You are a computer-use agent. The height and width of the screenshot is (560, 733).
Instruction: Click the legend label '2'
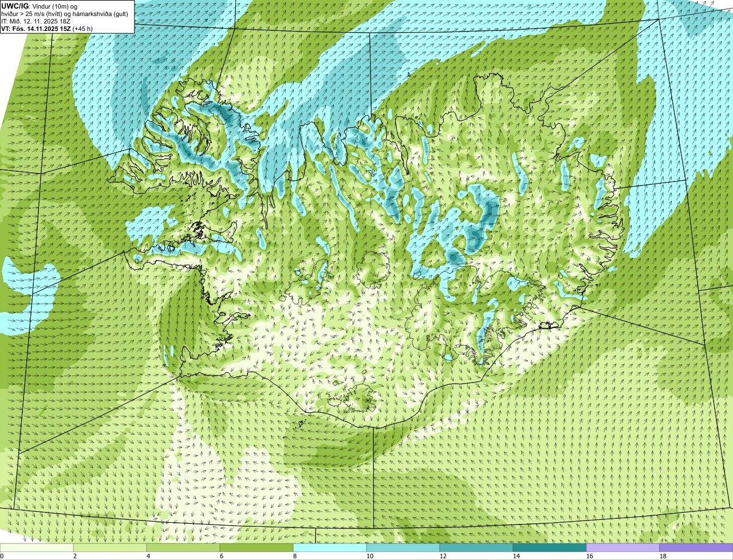[75, 556]
